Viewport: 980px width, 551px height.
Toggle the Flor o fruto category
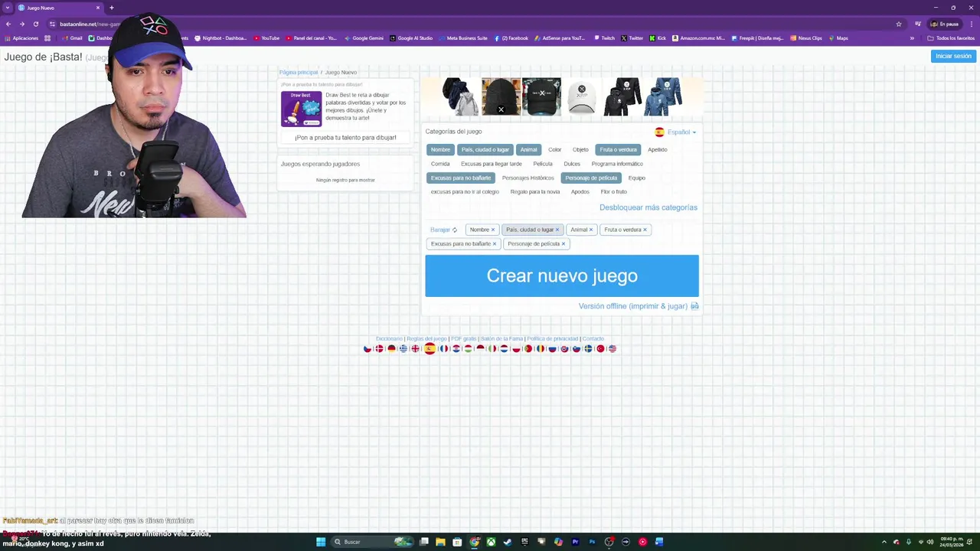613,191
